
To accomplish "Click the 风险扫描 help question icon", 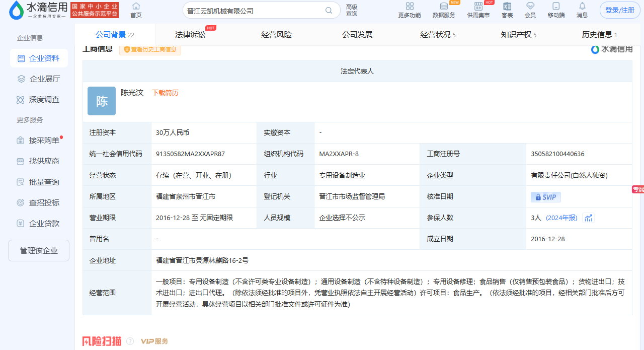I will 130,341.
